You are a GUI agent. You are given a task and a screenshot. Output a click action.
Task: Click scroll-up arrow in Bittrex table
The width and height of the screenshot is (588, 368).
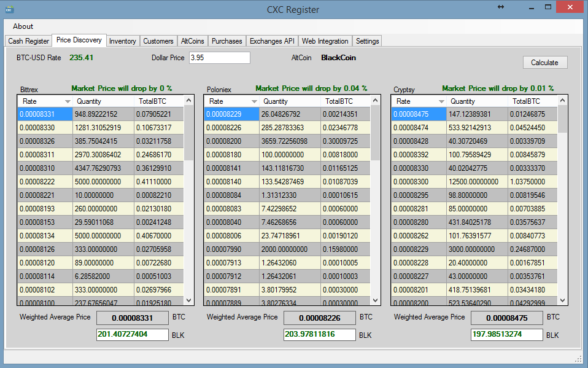point(188,100)
